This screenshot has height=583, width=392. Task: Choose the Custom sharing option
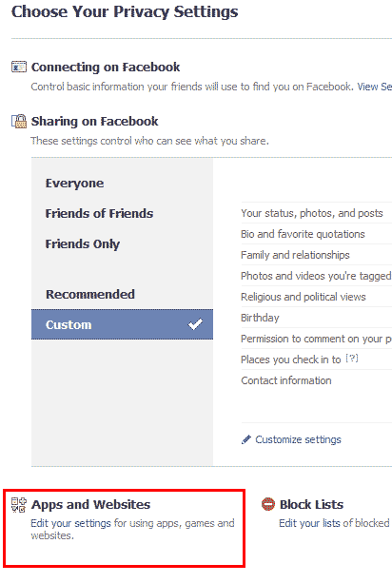point(122,324)
